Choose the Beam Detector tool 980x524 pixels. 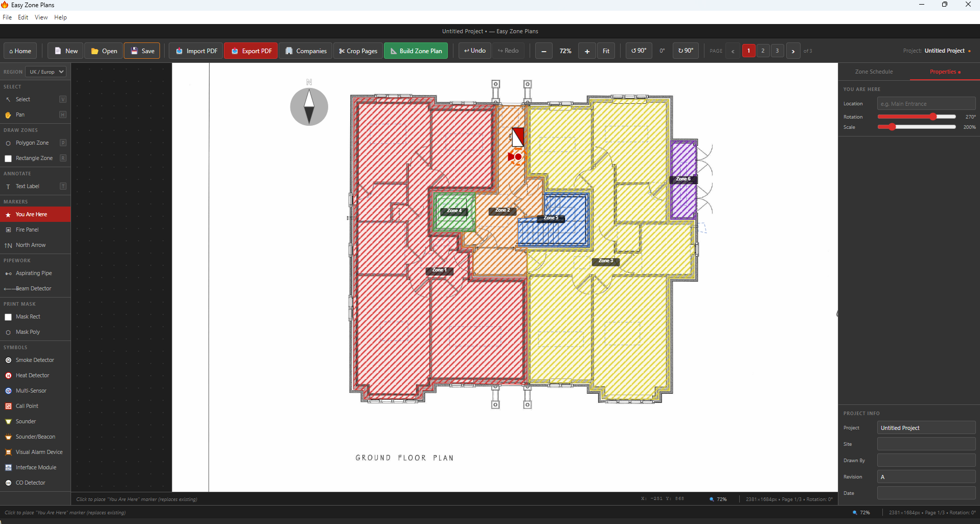coord(35,288)
